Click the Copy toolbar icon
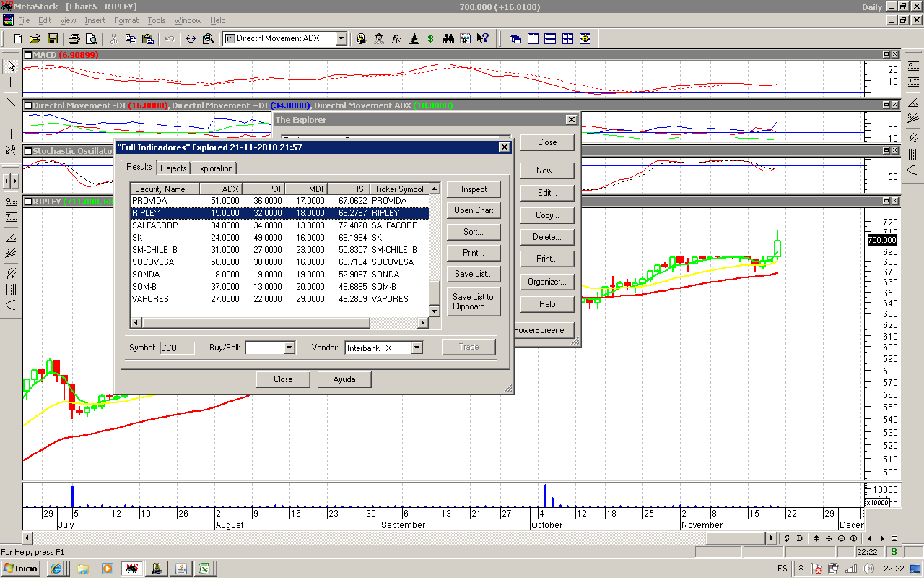The width and height of the screenshot is (924, 578). pos(131,38)
